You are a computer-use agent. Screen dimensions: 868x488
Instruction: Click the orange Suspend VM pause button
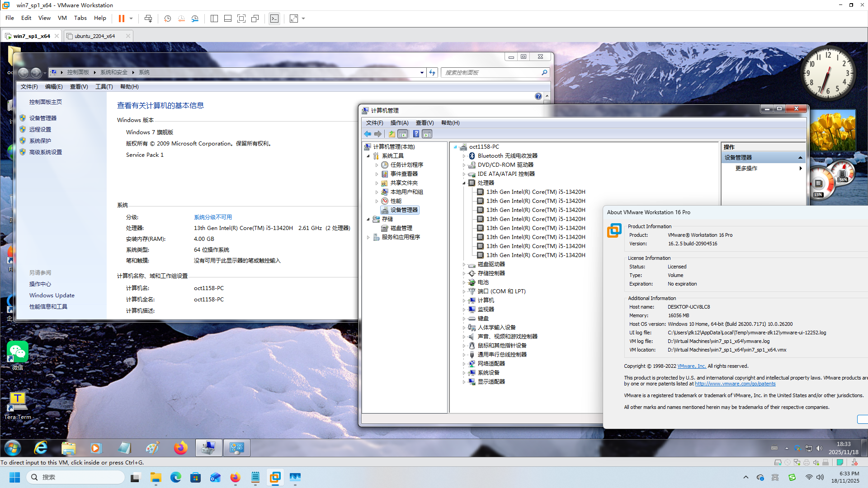(121, 19)
